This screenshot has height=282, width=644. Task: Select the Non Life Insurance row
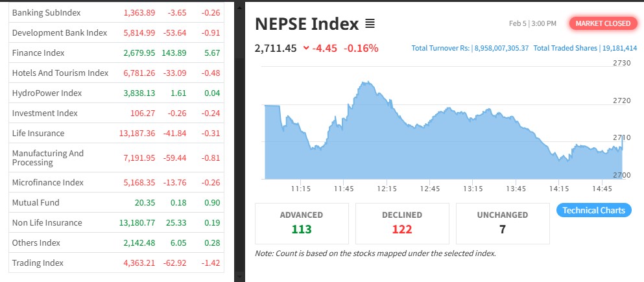pyautogui.click(x=47, y=223)
